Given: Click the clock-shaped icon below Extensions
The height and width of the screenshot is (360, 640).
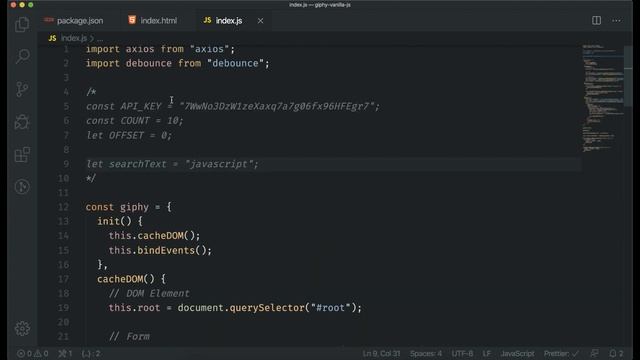Looking at the screenshot, I should pyautogui.click(x=22, y=187).
